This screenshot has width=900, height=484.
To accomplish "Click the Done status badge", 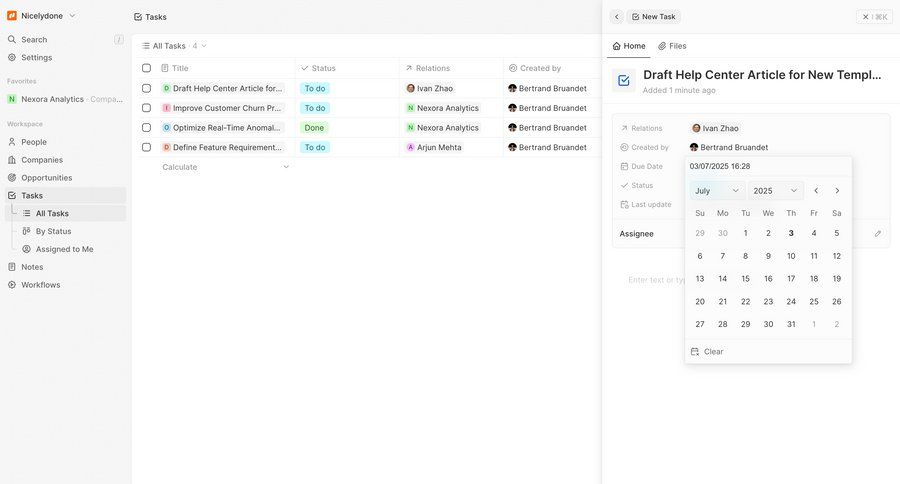I will (x=314, y=127).
